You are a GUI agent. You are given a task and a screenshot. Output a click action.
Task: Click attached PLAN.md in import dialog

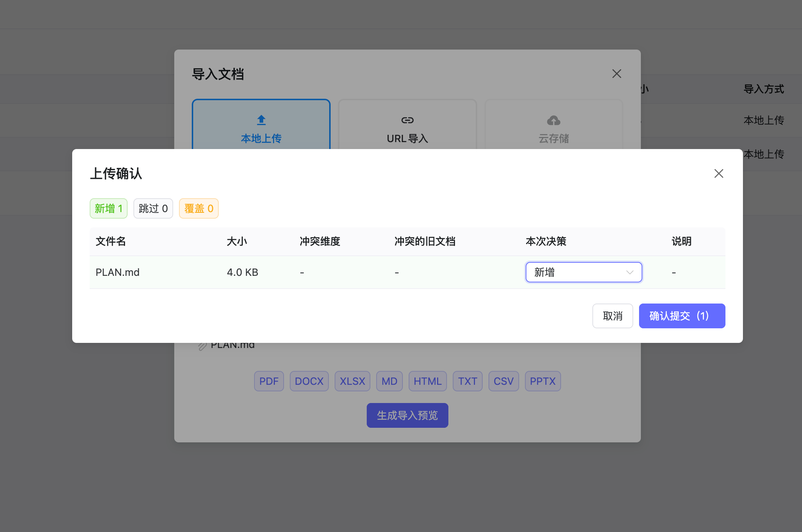point(233,345)
